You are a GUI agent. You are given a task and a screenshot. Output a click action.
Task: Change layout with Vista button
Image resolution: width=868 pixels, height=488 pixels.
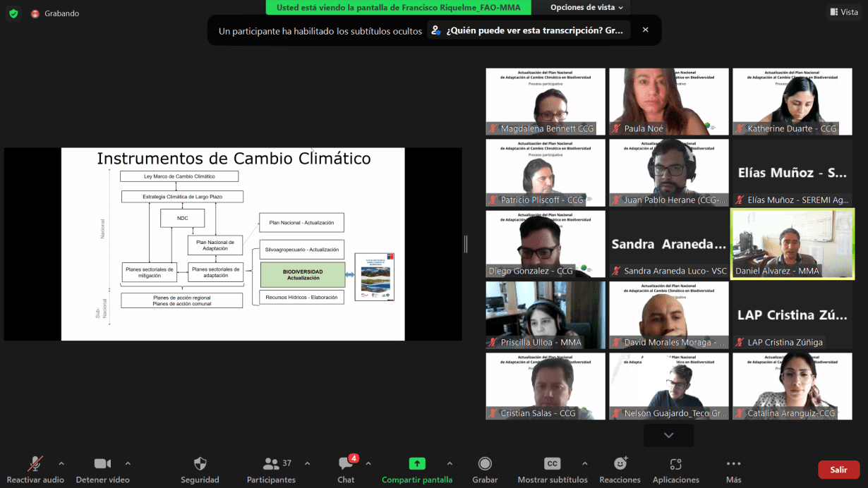click(x=843, y=12)
